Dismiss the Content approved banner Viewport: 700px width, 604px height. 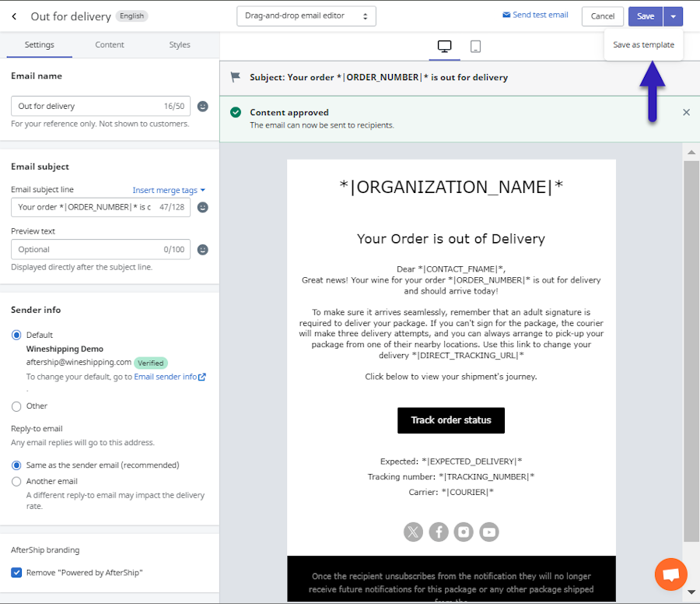point(686,113)
